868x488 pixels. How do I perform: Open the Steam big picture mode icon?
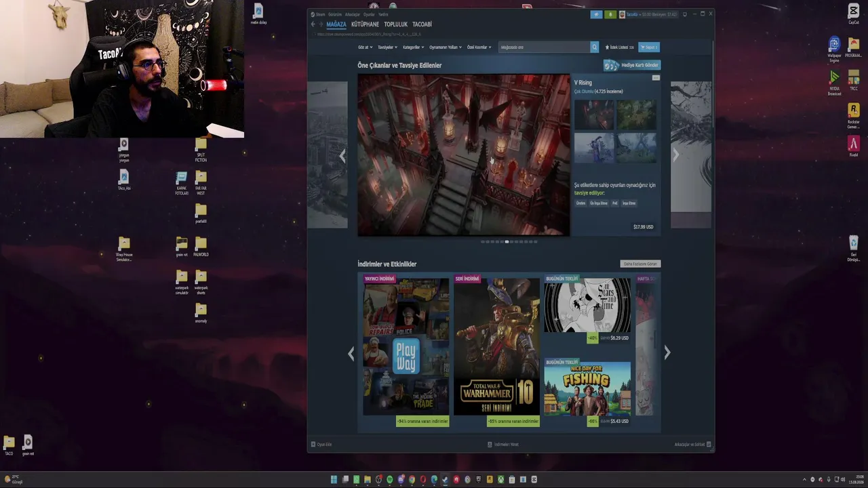(x=685, y=14)
